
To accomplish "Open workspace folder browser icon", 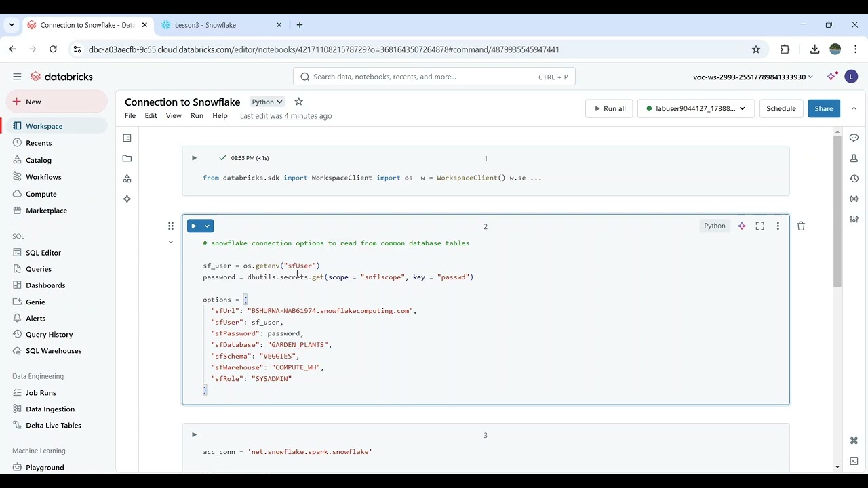I will [127, 158].
